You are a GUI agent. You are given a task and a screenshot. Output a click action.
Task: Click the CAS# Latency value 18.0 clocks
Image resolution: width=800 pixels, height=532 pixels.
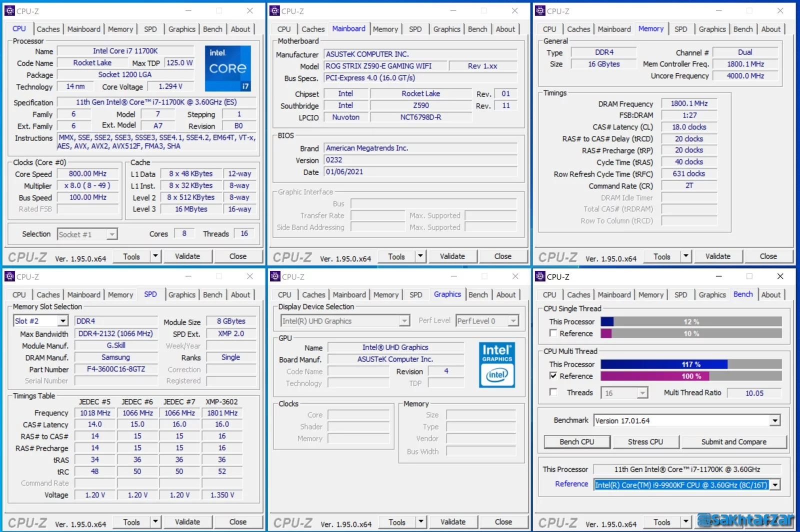pyautogui.click(x=689, y=127)
